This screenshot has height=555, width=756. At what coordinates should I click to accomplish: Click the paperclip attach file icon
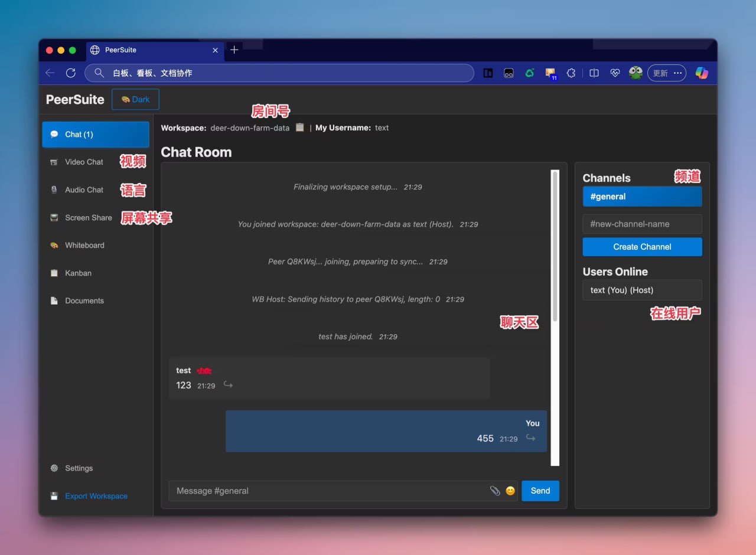495,491
